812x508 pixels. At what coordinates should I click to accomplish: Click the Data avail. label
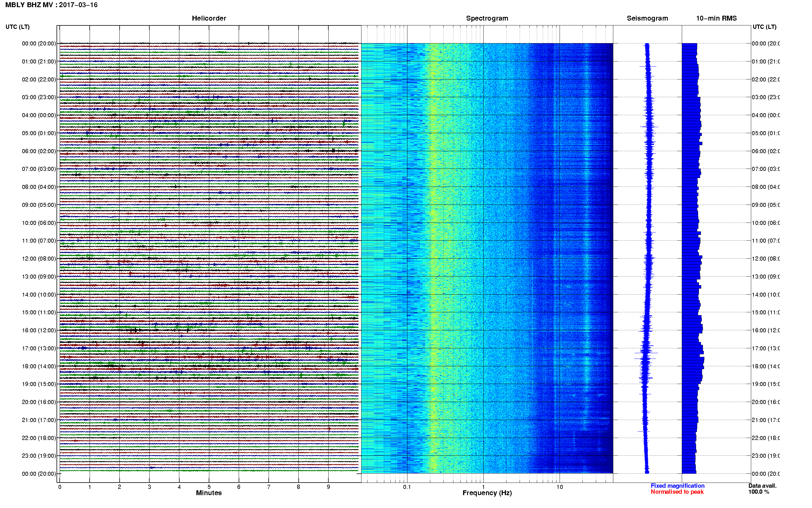coord(762,486)
